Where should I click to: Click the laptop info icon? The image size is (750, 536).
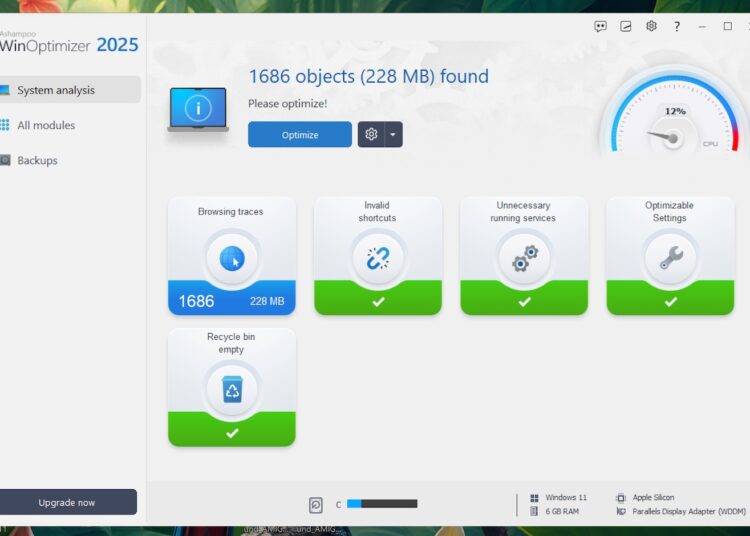click(198, 109)
